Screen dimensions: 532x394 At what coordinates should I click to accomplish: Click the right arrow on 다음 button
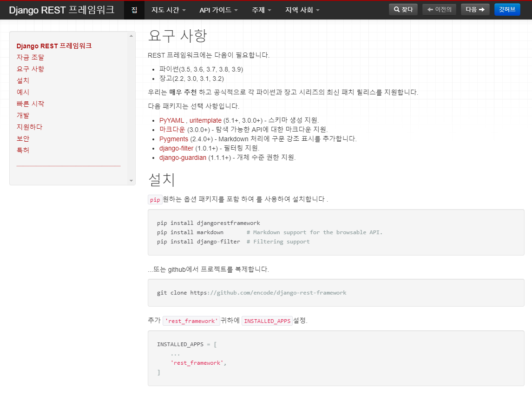pyautogui.click(x=482, y=9)
